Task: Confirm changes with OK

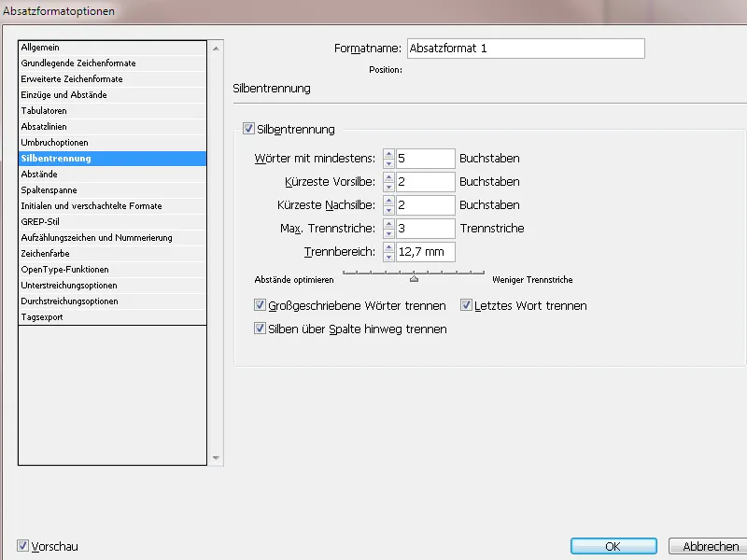Action: 613,546
